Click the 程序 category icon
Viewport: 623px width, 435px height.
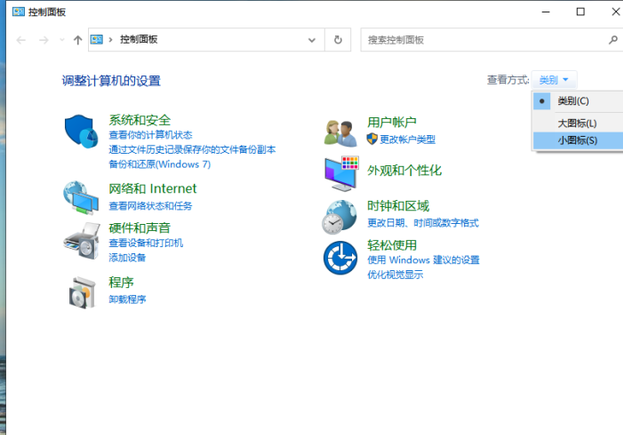point(82,291)
